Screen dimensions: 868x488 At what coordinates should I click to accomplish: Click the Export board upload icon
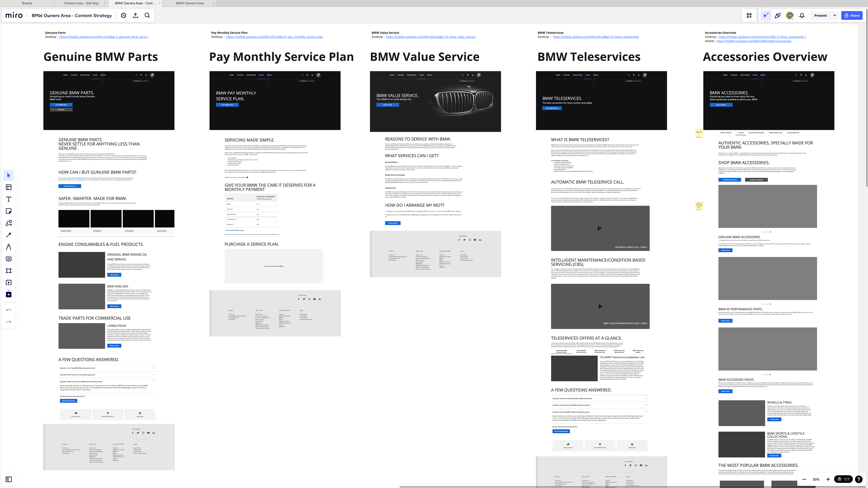135,16
